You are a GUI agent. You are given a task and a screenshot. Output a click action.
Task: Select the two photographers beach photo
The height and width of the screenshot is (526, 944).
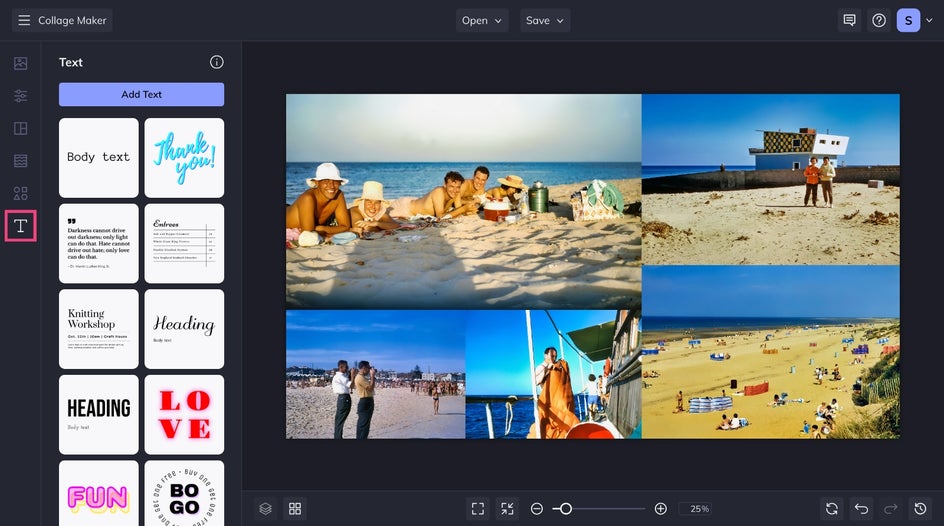(376, 374)
